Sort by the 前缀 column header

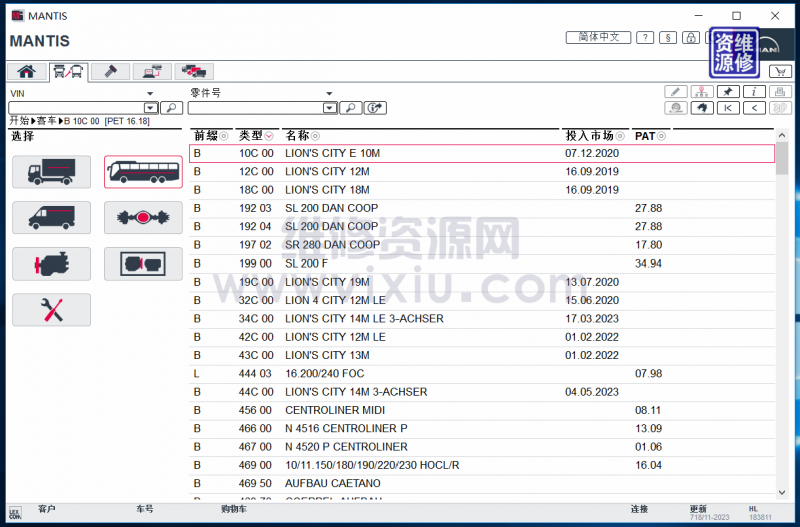point(211,136)
